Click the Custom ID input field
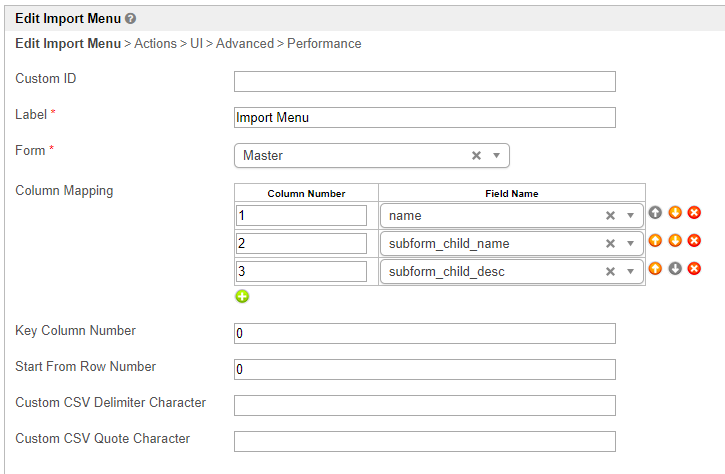This screenshot has height=474, width=725. [x=424, y=82]
